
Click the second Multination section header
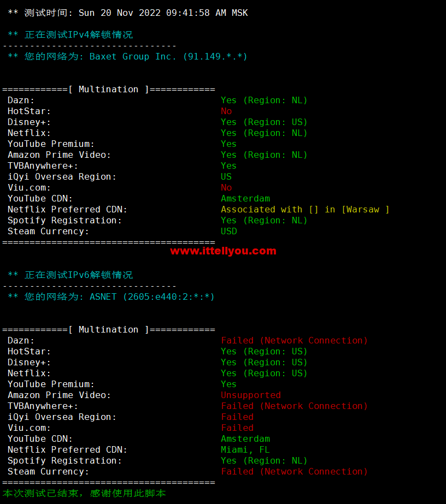point(109,329)
